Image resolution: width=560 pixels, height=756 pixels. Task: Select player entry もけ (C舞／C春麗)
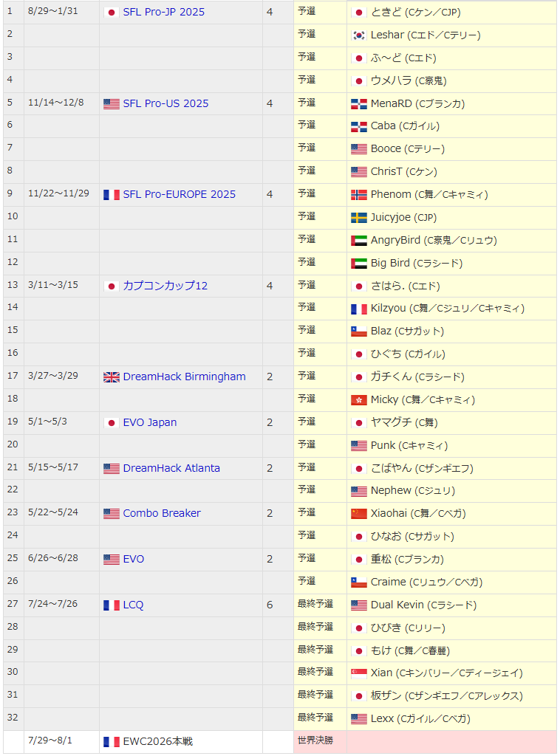pyautogui.click(x=410, y=651)
